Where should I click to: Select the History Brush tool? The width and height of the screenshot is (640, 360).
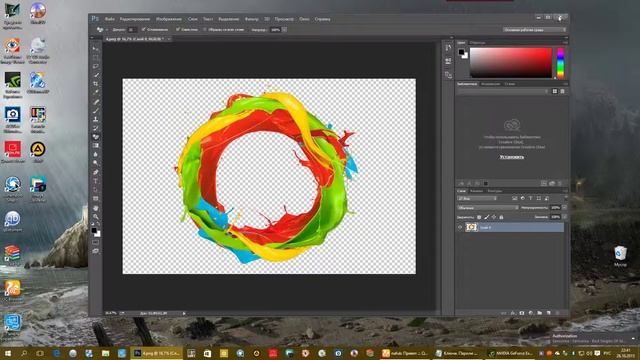coord(96,128)
